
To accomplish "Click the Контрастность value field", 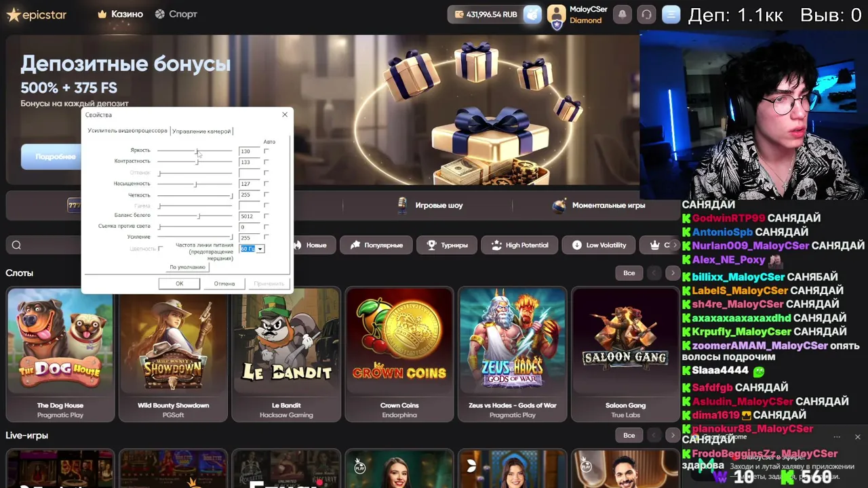I will coord(249,162).
